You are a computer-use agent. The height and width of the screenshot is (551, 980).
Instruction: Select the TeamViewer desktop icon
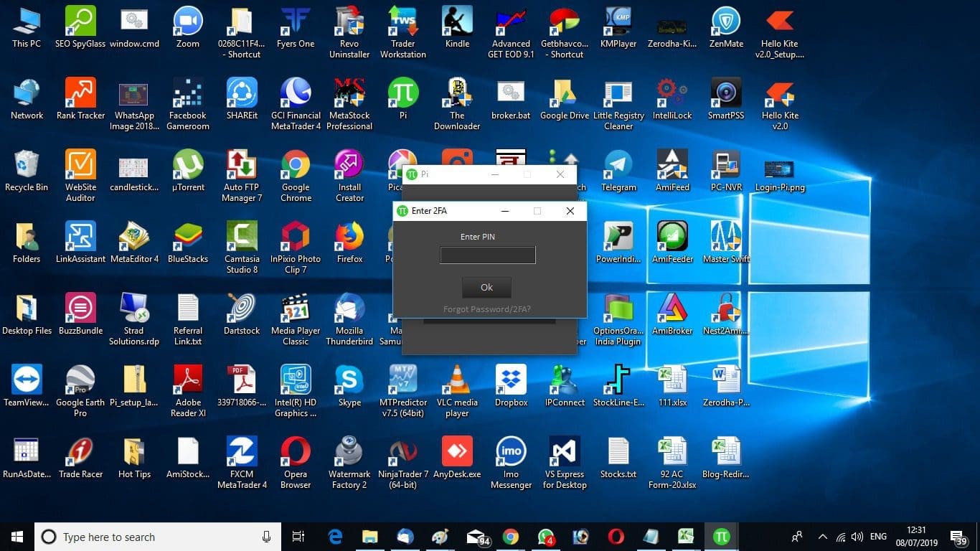coord(27,386)
